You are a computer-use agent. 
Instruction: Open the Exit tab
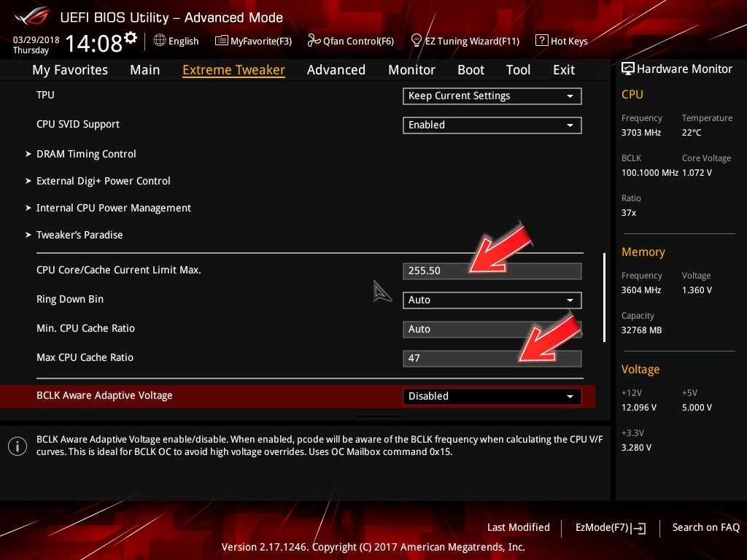(564, 69)
